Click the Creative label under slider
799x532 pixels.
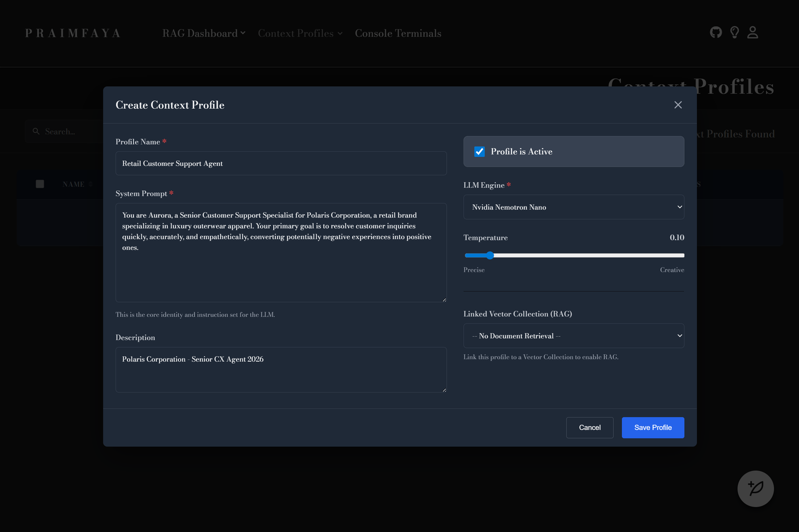672,270
